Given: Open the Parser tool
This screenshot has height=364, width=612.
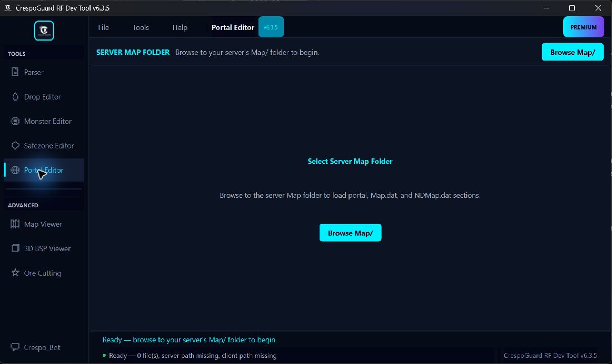Looking at the screenshot, I should tap(44, 72).
